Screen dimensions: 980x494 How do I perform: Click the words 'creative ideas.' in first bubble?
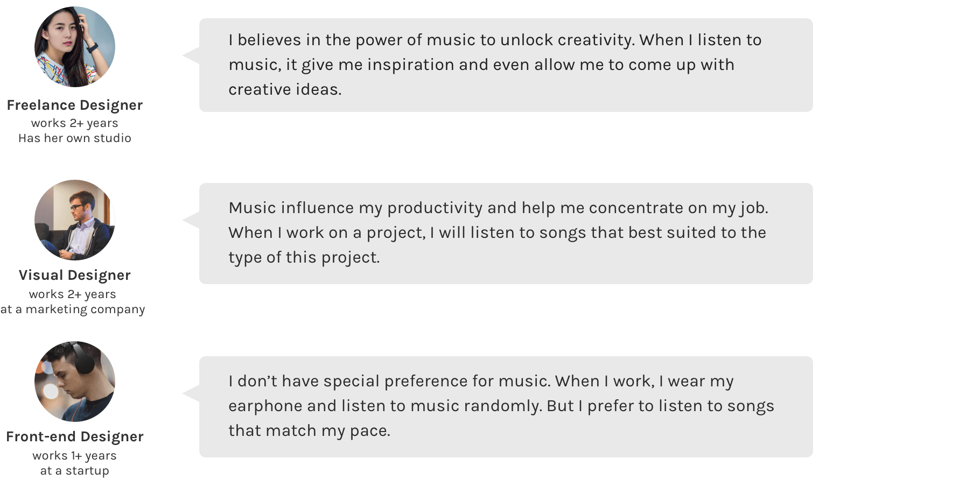coord(285,89)
